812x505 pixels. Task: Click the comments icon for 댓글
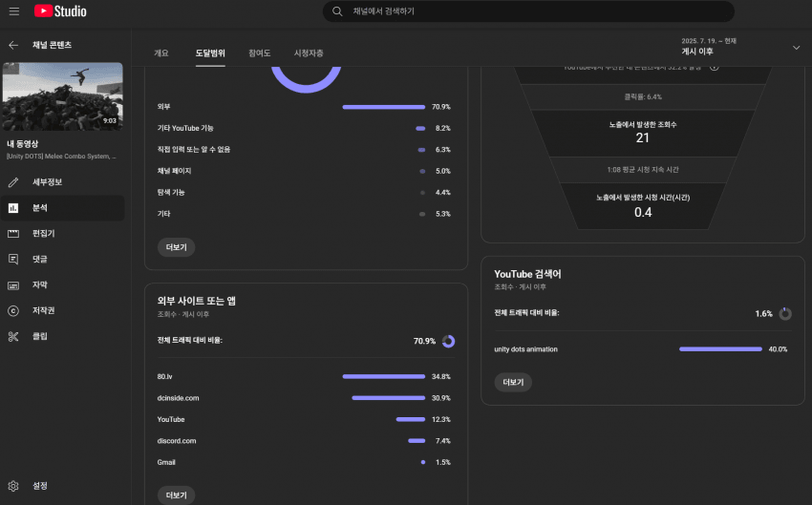13,260
